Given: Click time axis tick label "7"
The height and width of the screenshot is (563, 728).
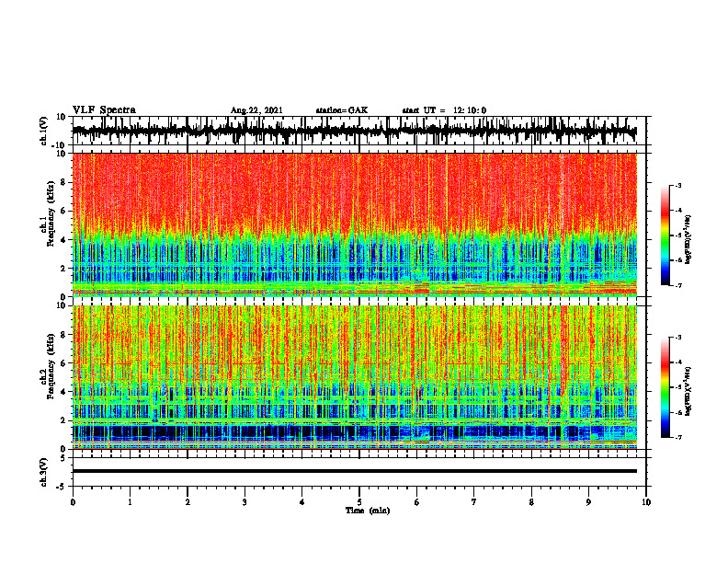Looking at the screenshot, I should [474, 502].
